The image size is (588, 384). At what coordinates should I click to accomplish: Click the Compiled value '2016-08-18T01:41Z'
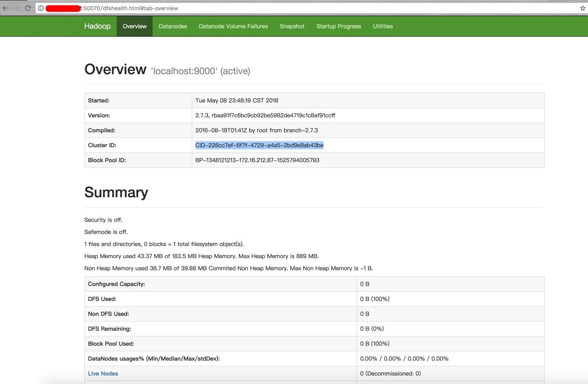click(256, 131)
